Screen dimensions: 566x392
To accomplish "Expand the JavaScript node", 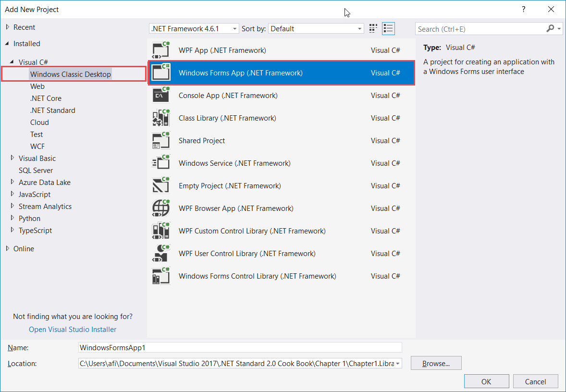I will [12, 194].
